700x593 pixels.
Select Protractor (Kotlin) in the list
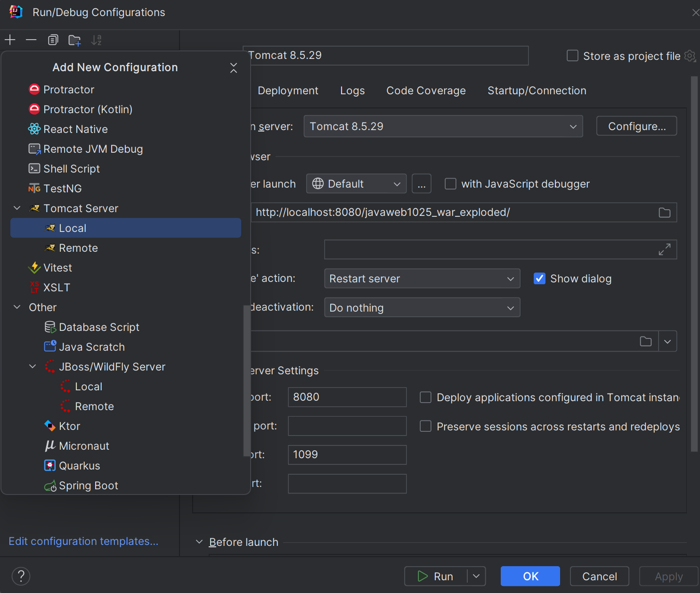(126, 109)
